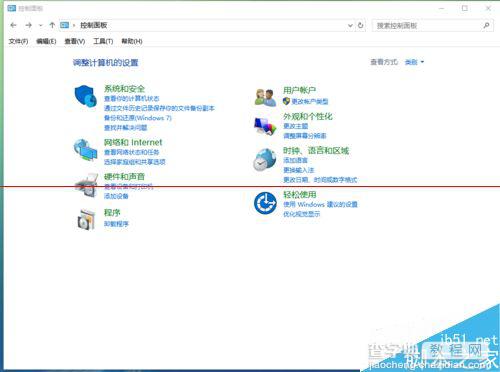This screenshot has width=500, height=372.
Task: Click 查看你的计算机状态 link
Action: pos(132,99)
